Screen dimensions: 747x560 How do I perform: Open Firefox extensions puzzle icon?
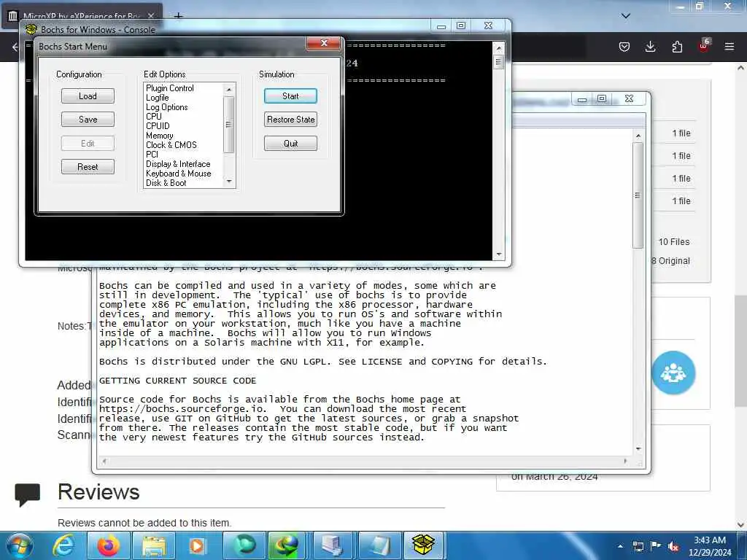(x=677, y=47)
